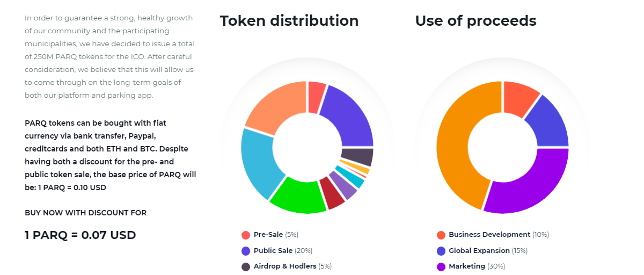This screenshot has height=275, width=644.
Task: Click the Airdrop & Hodlers legend dot
Action: click(246, 266)
